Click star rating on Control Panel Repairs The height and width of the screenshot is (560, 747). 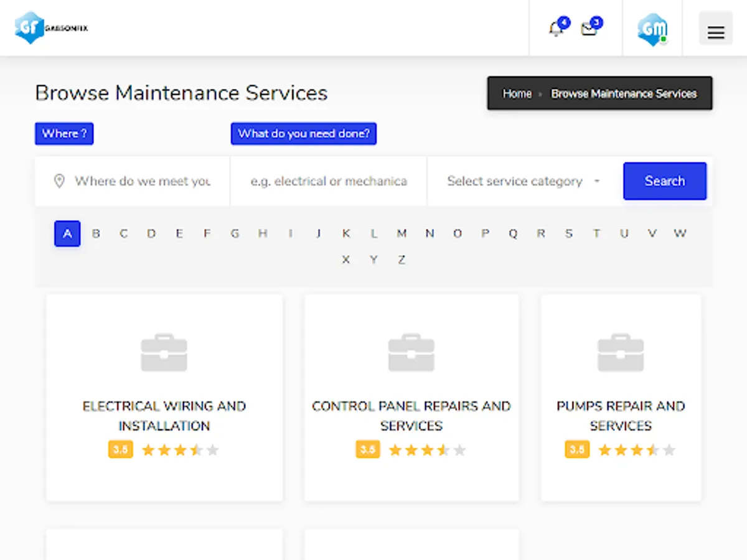pos(427,450)
